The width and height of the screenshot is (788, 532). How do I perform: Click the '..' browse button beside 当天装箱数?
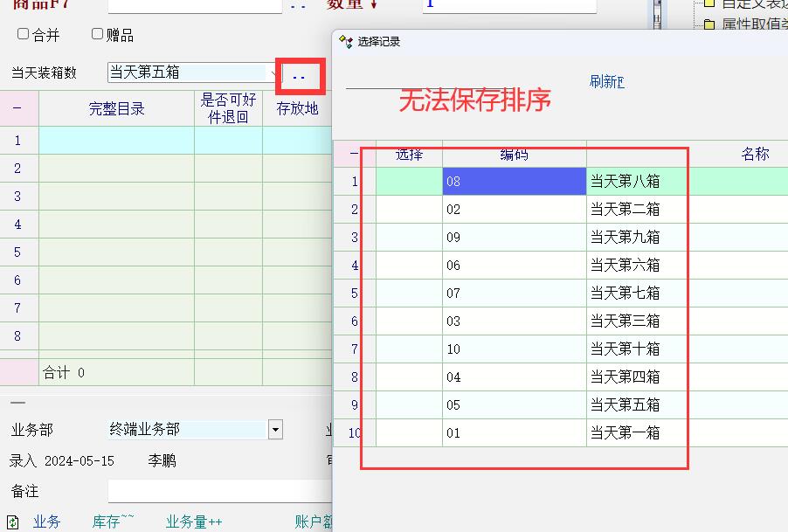300,76
